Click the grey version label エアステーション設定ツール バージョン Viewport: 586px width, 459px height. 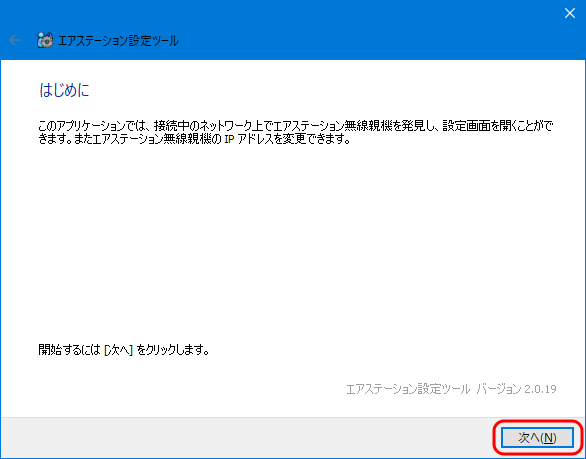(434, 389)
